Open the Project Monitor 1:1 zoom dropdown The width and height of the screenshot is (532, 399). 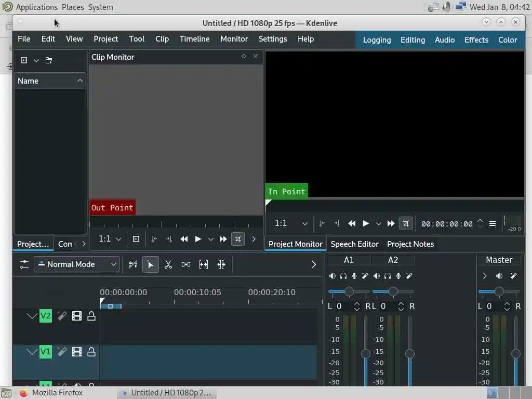pyautogui.click(x=291, y=223)
